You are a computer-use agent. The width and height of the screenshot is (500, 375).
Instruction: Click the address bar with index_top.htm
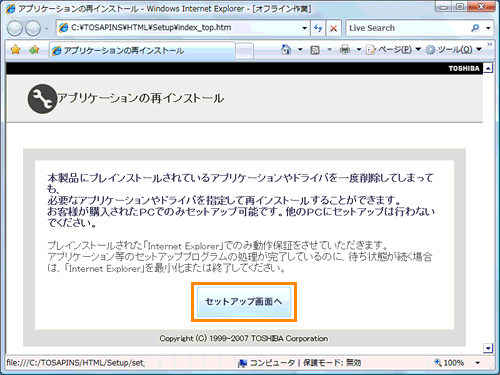(179, 28)
